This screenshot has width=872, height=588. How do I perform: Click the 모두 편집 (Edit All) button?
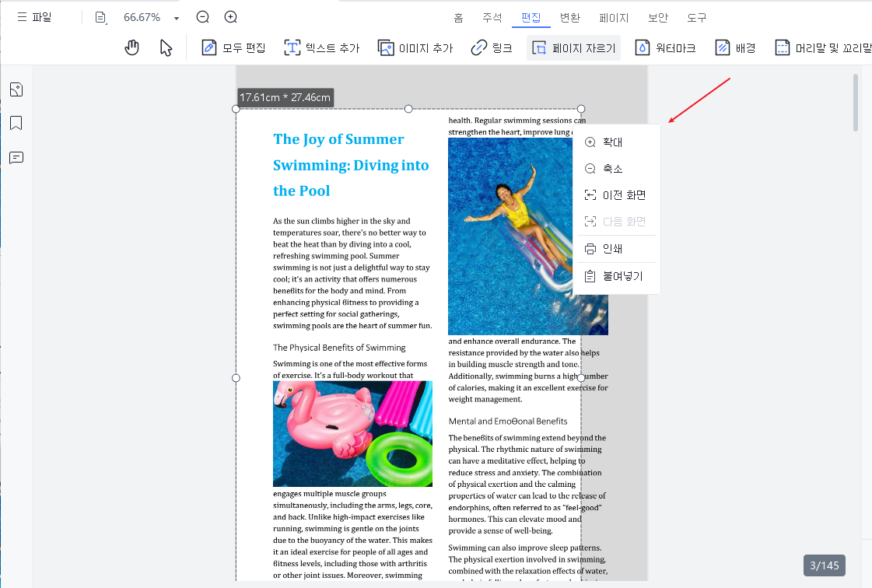click(233, 47)
